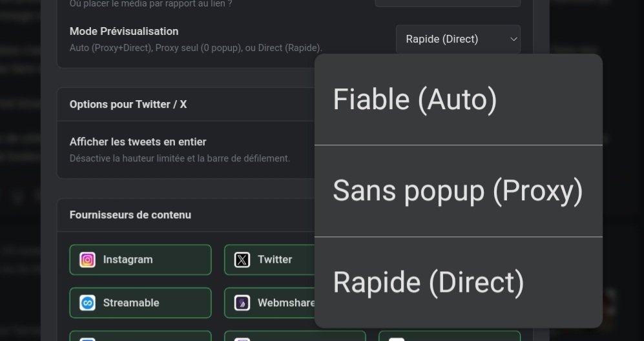Toggle the Twitter provider by its label
Viewport: 644px width, 341px height.
coord(275,260)
